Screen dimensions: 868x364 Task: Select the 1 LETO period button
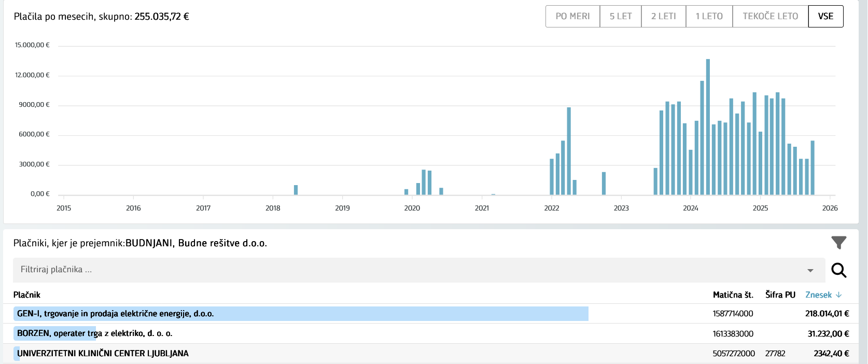[709, 16]
